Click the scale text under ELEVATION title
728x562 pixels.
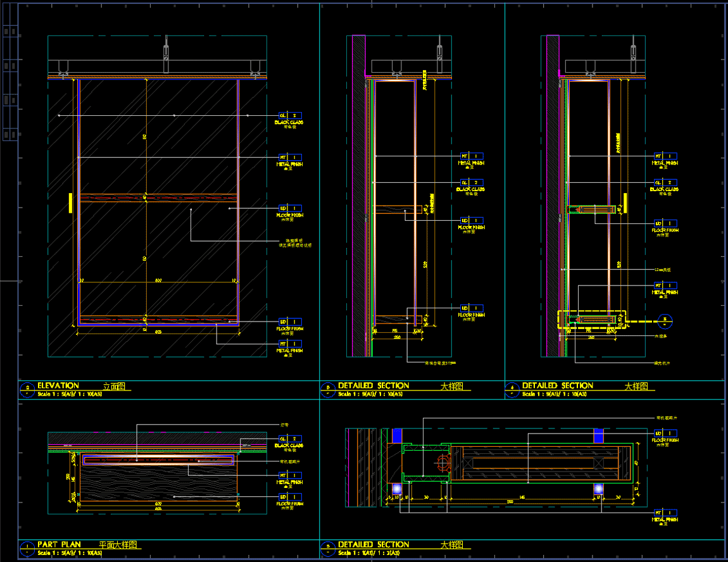70,394
